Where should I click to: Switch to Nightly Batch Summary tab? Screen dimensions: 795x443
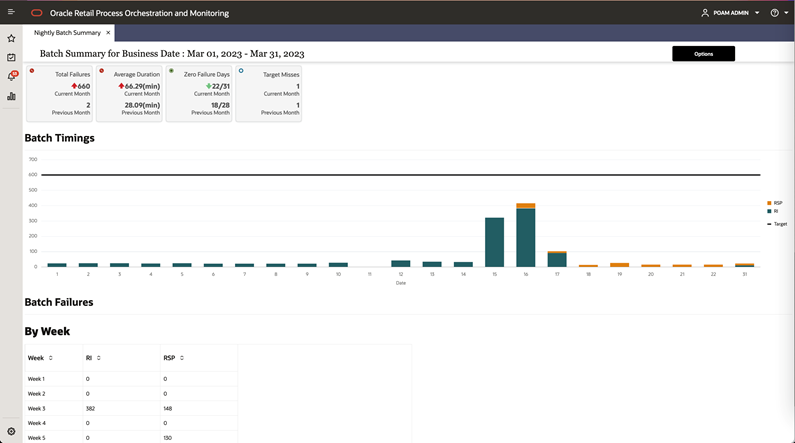pos(67,32)
